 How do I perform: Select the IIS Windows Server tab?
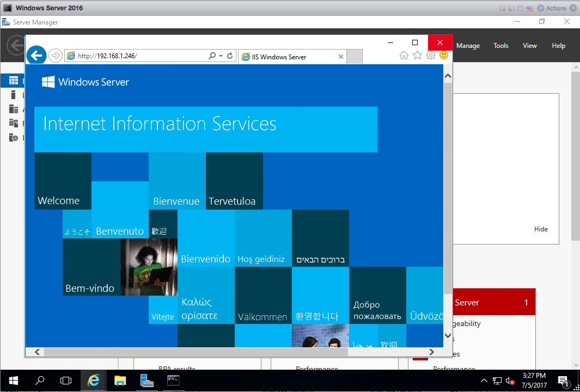[292, 57]
